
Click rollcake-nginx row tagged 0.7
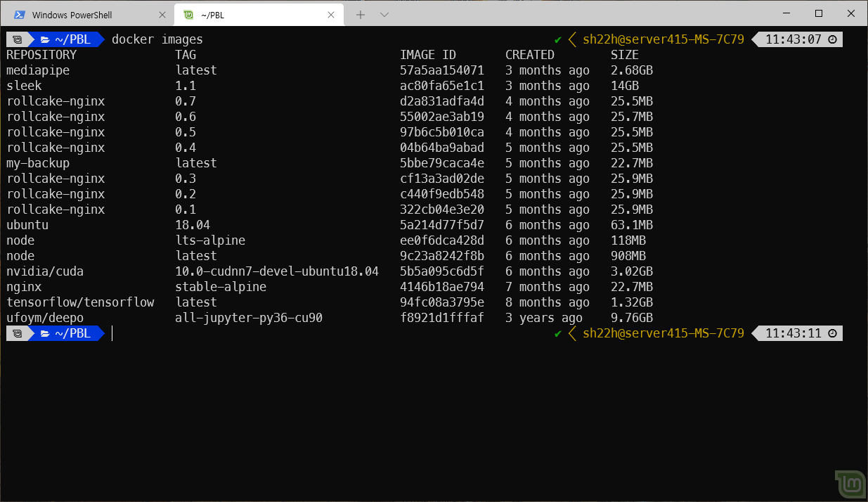[x=330, y=101]
